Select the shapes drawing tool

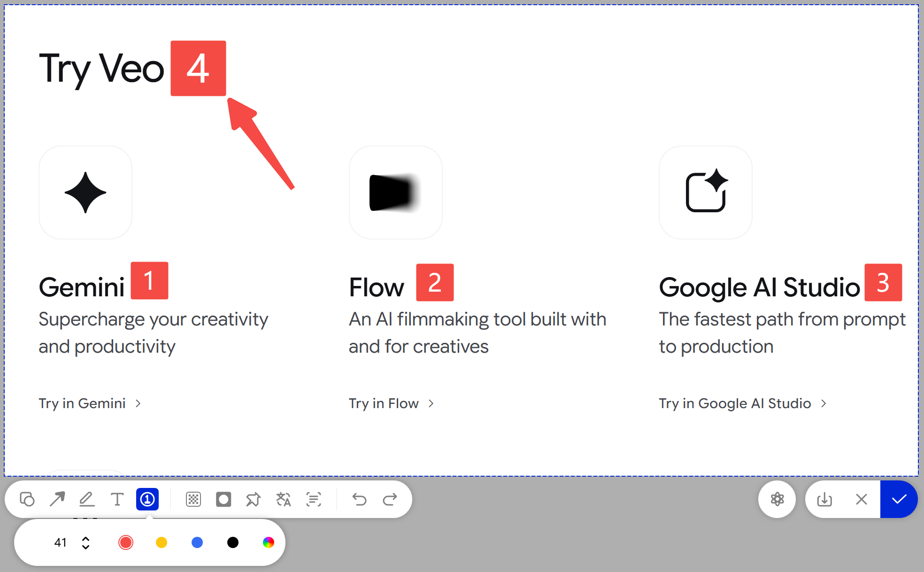click(27, 499)
